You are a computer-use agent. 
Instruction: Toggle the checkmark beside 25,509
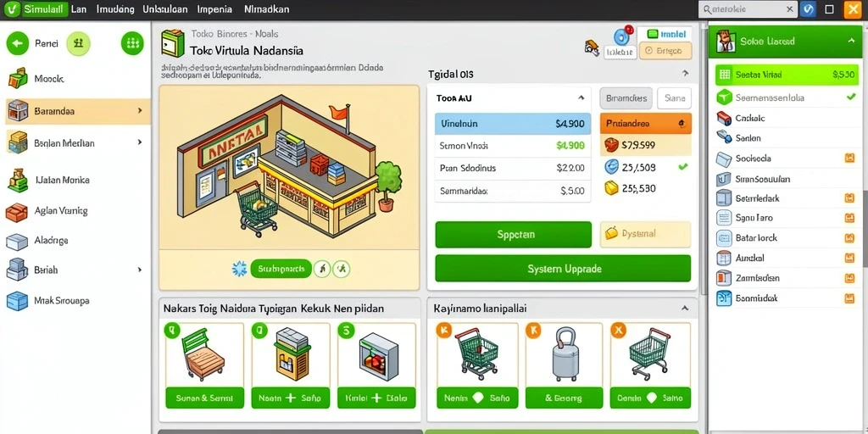684,166
